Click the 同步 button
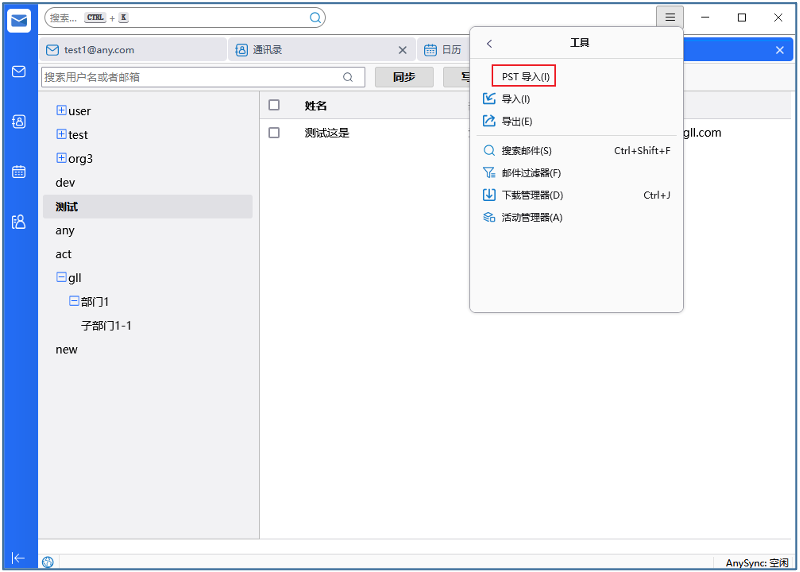The height and width of the screenshot is (572, 800). pos(404,77)
